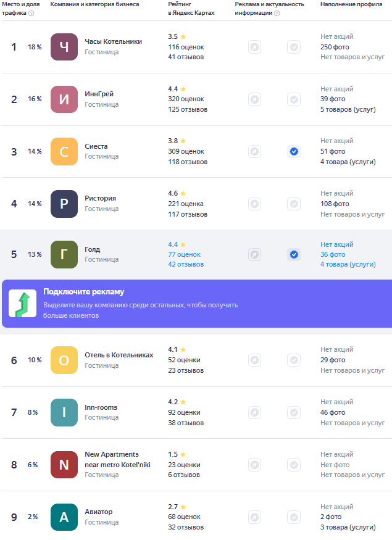The width and height of the screenshot is (392, 540).
Task: Click the gray verification checkmark for Ристория
Action: click(x=294, y=204)
